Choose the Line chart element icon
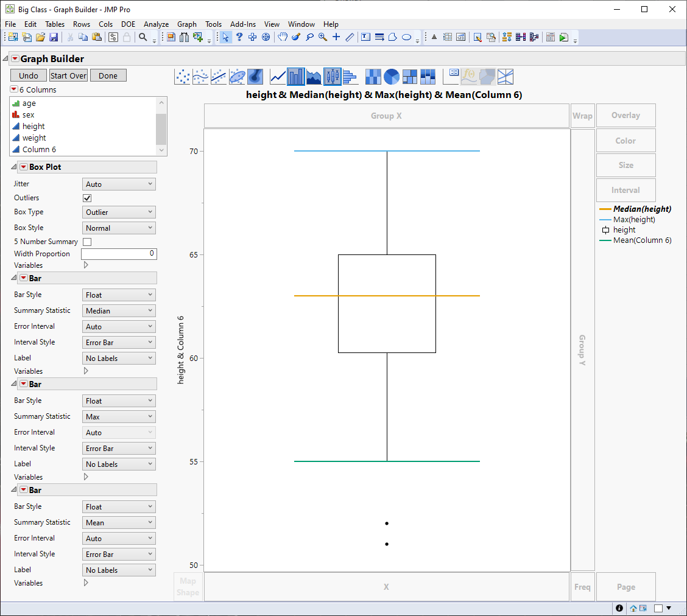 click(x=278, y=77)
